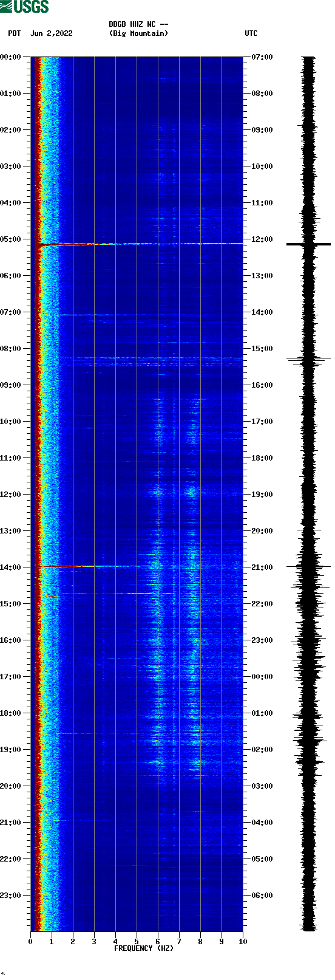The height and width of the screenshot is (980, 335).
Task: Click the 08:00 UTC axis label
Action: pos(262,94)
